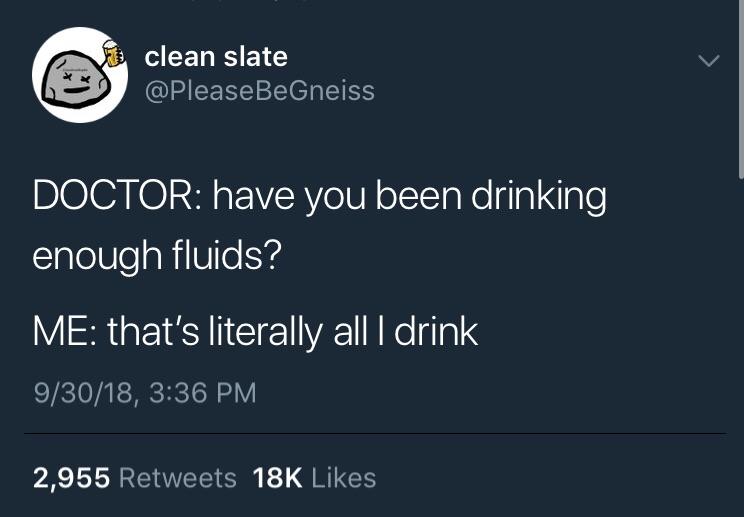Click the 'enough fluids?' text line
Screen dimensions: 744x517
tap(157, 256)
